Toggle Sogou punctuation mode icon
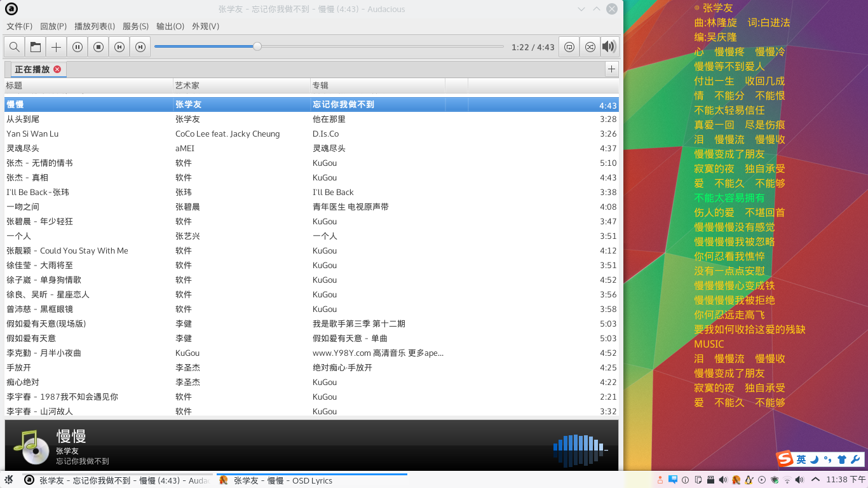The height and width of the screenshot is (488, 868). (x=827, y=459)
